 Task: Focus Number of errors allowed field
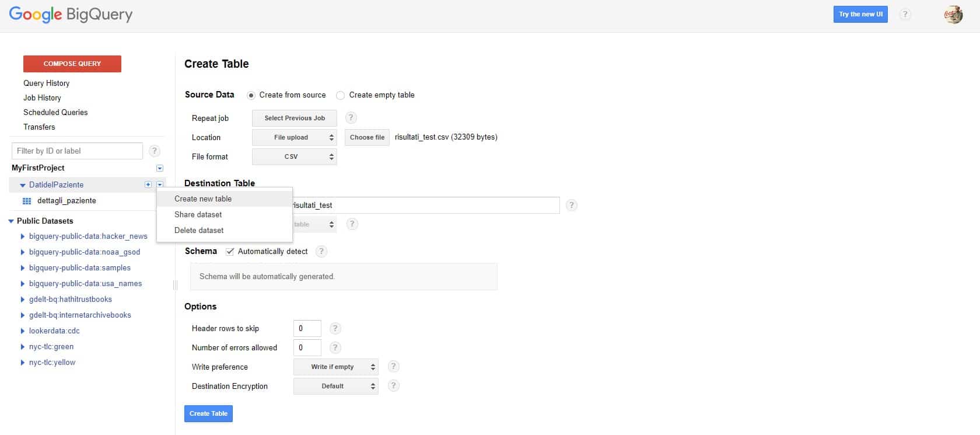click(307, 347)
